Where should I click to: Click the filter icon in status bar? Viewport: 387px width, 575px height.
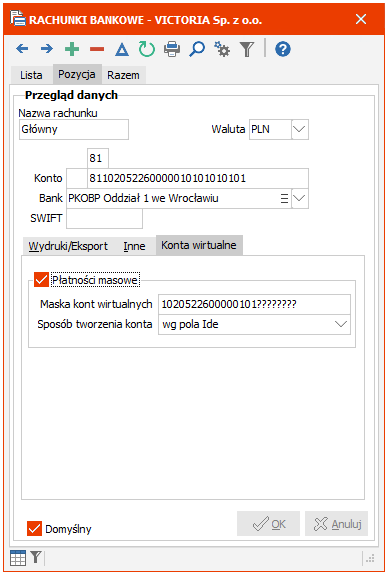pos(36,557)
